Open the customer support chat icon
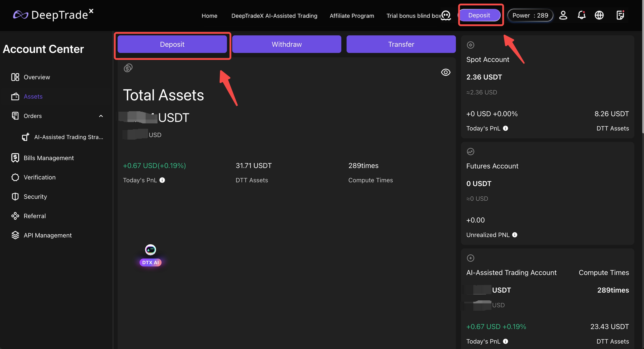The image size is (644, 349). 446,15
